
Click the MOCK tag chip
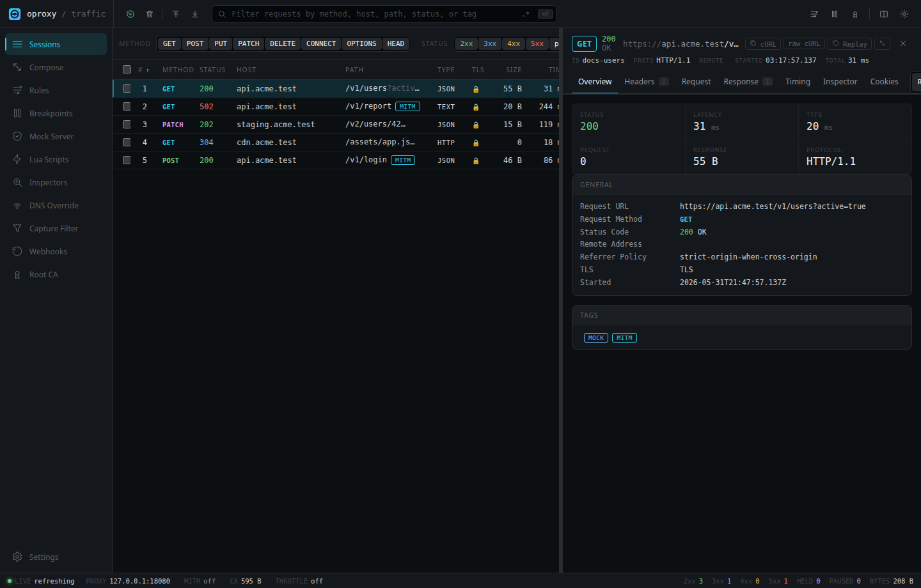click(596, 337)
